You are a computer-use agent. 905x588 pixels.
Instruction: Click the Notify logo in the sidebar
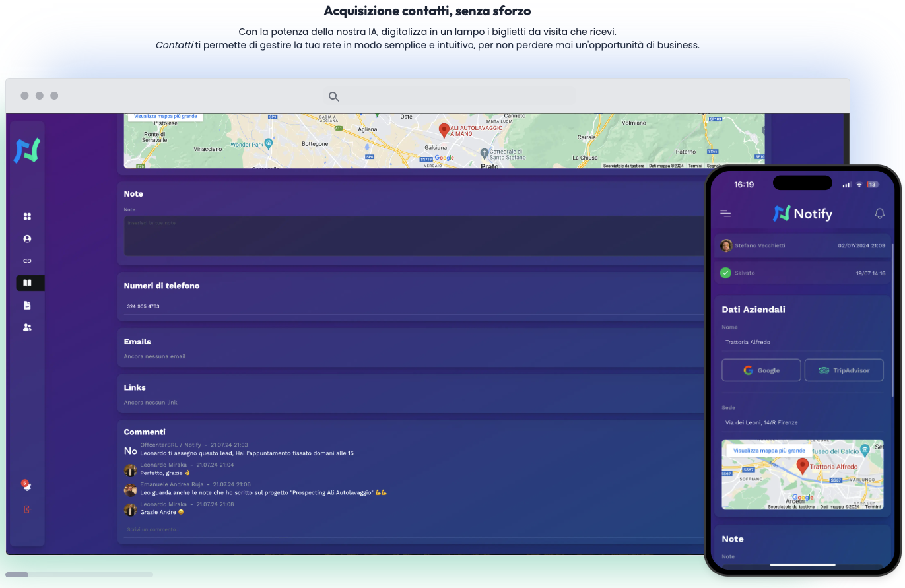pyautogui.click(x=27, y=150)
